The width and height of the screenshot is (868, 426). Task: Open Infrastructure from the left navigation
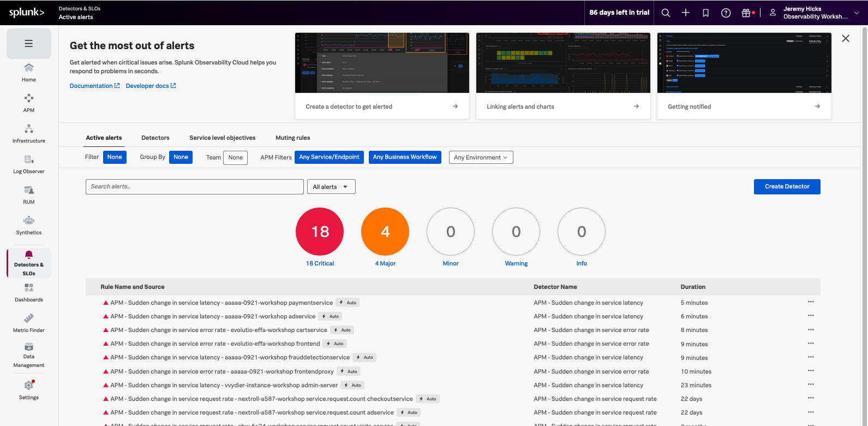click(x=29, y=133)
